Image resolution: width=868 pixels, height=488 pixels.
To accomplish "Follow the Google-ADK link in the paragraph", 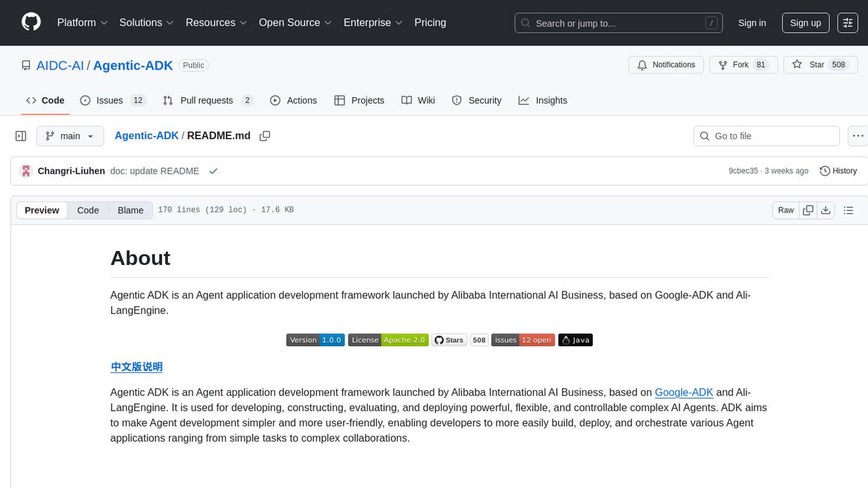I will pyautogui.click(x=684, y=392).
